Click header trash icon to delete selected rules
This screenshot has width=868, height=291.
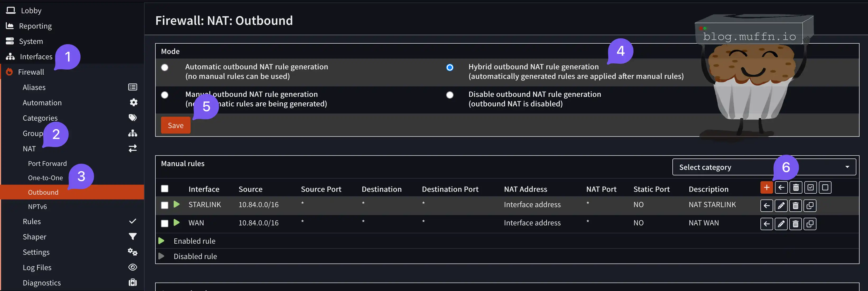pyautogui.click(x=796, y=188)
